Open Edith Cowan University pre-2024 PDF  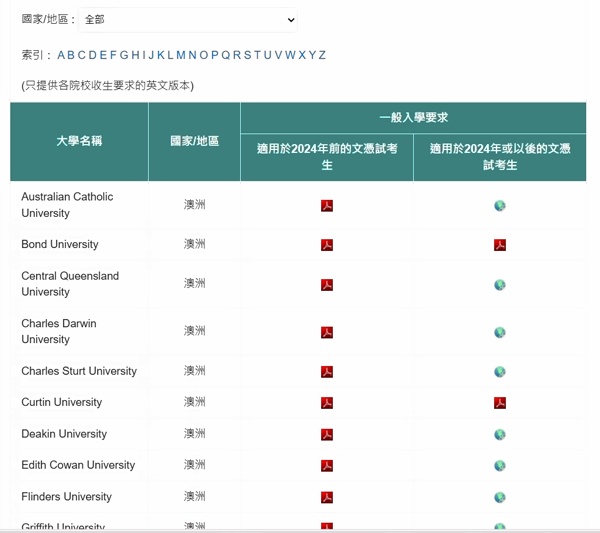pyautogui.click(x=327, y=465)
